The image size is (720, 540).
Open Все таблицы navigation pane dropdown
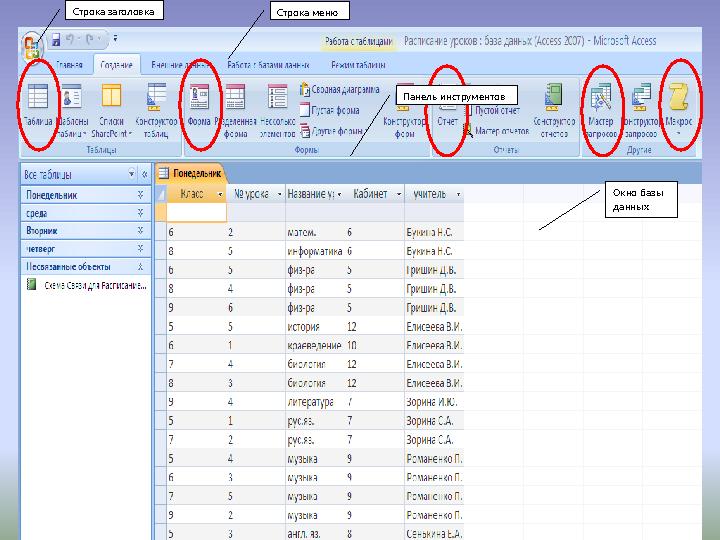tap(132, 174)
